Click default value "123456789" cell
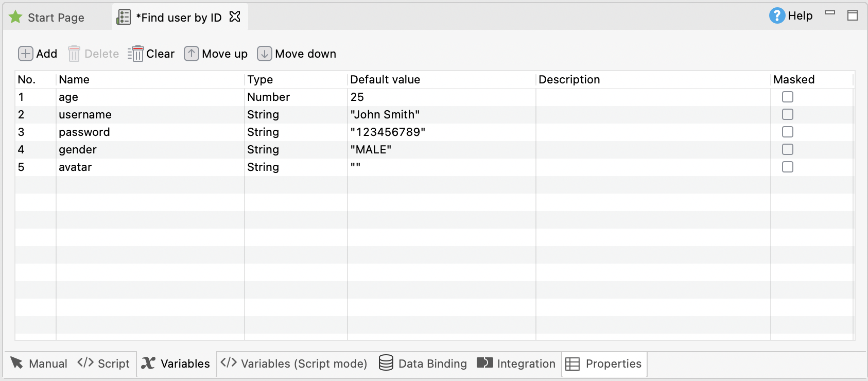Viewport: 868px width, 381px height. [440, 132]
